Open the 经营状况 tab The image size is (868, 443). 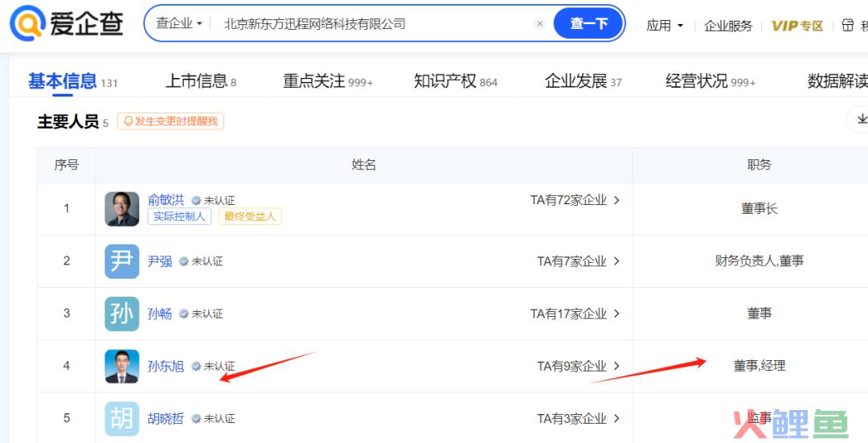710,81
